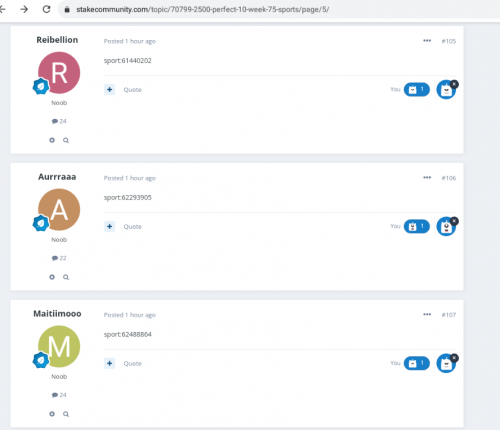Click the reaction count badge on Reibellion's post
The height and width of the screenshot is (430, 500).
click(x=417, y=89)
